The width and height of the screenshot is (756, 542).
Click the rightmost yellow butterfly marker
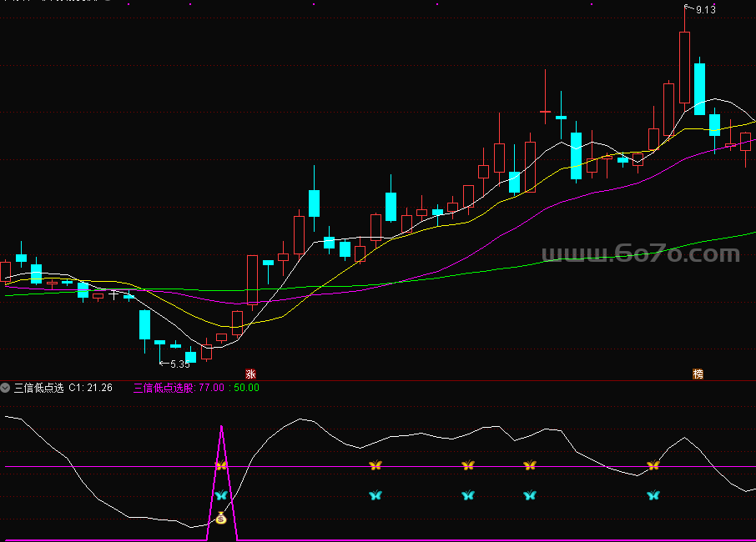653,465
